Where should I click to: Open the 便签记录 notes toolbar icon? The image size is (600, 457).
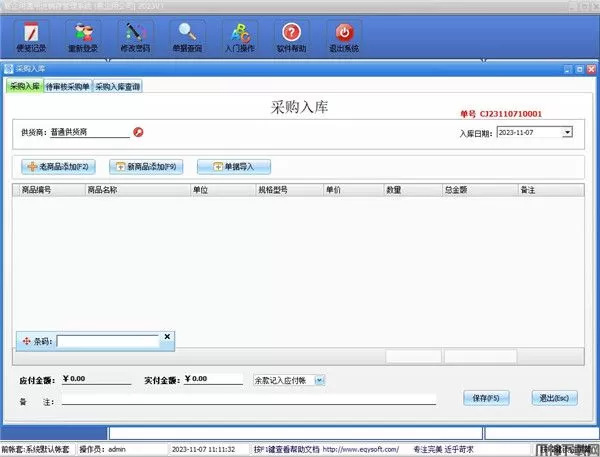(30, 33)
